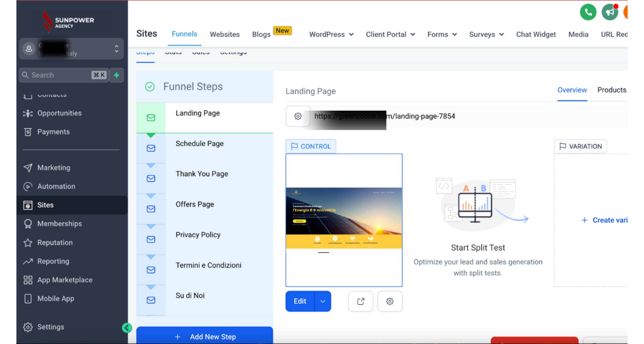Select the Products tab
This screenshot has height=344, width=644.
pyautogui.click(x=612, y=90)
